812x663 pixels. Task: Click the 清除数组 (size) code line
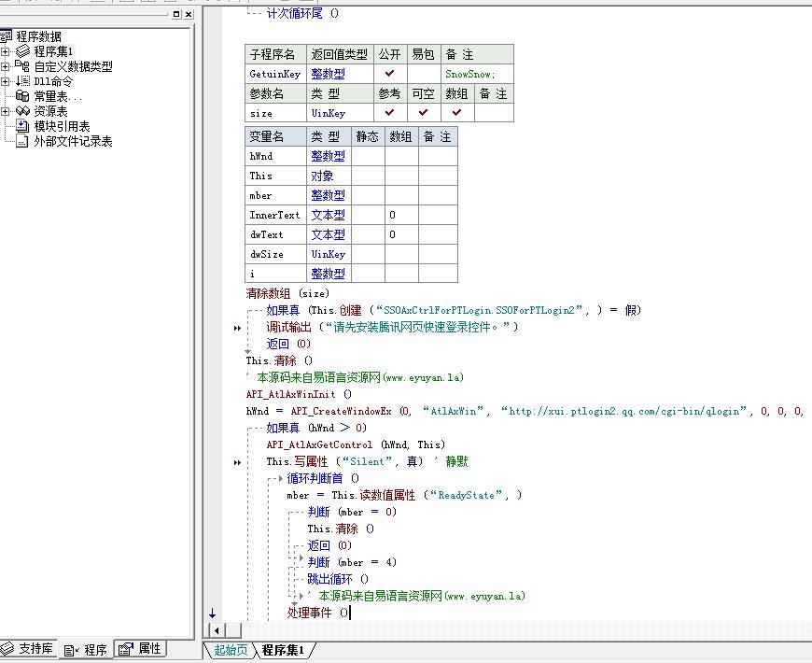point(287,294)
